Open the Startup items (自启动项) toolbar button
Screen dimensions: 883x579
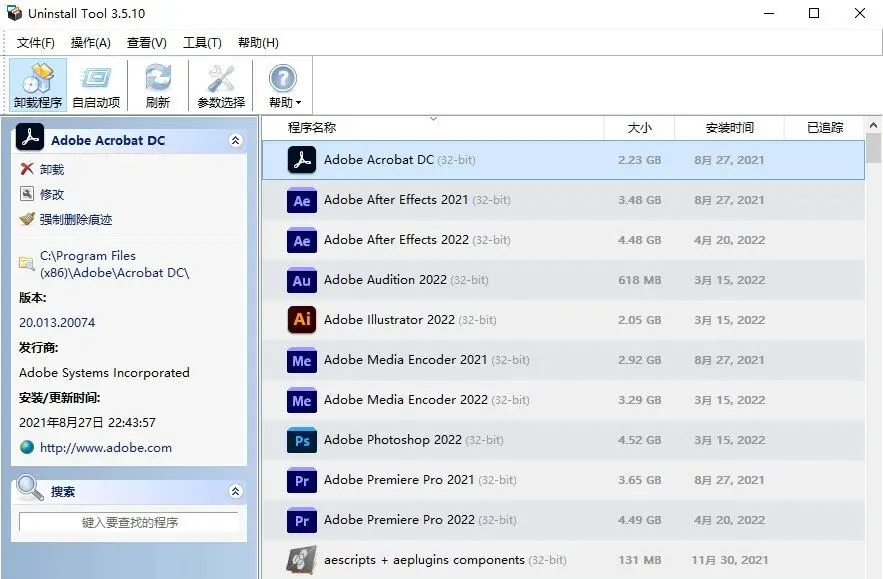pos(96,85)
